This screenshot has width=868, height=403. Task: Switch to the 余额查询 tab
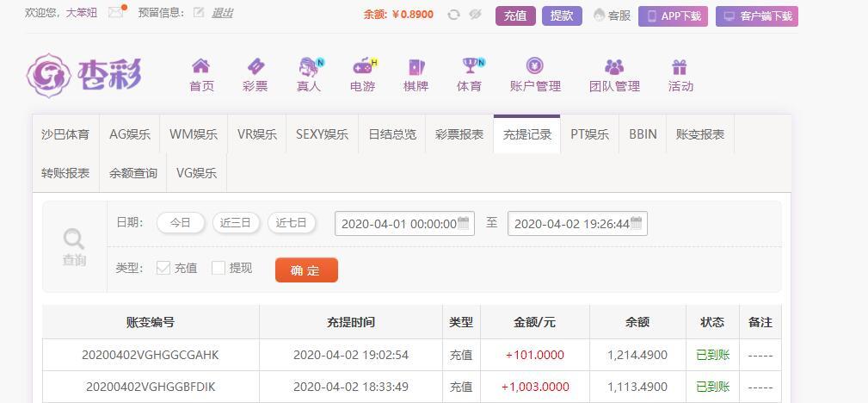point(132,173)
